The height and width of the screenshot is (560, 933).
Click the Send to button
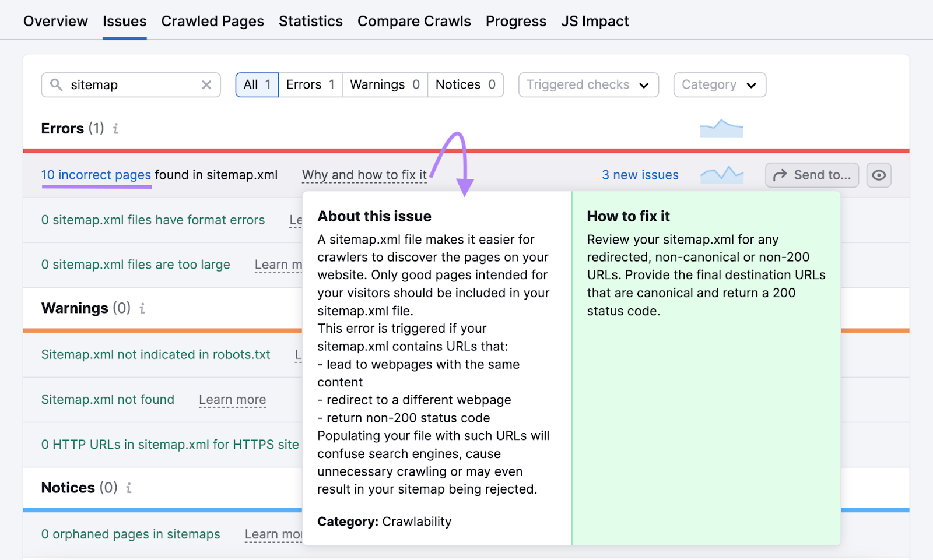point(811,175)
